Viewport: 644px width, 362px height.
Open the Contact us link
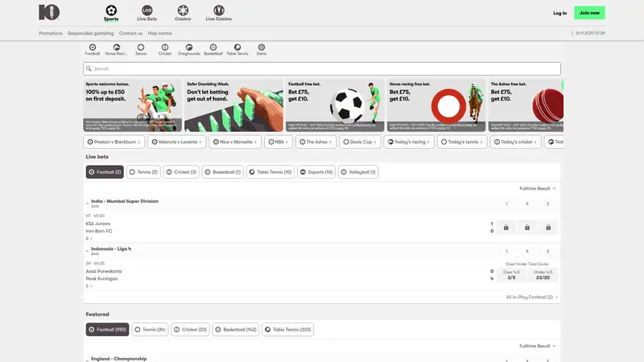coord(130,33)
